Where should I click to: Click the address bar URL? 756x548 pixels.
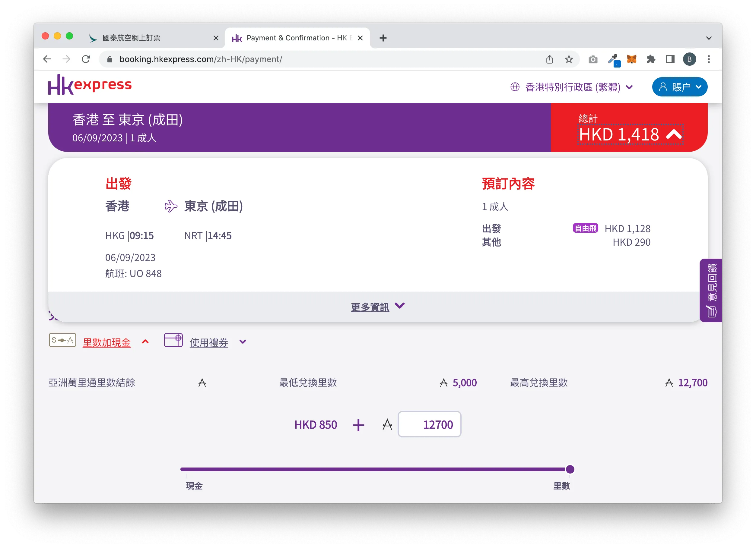[201, 59]
